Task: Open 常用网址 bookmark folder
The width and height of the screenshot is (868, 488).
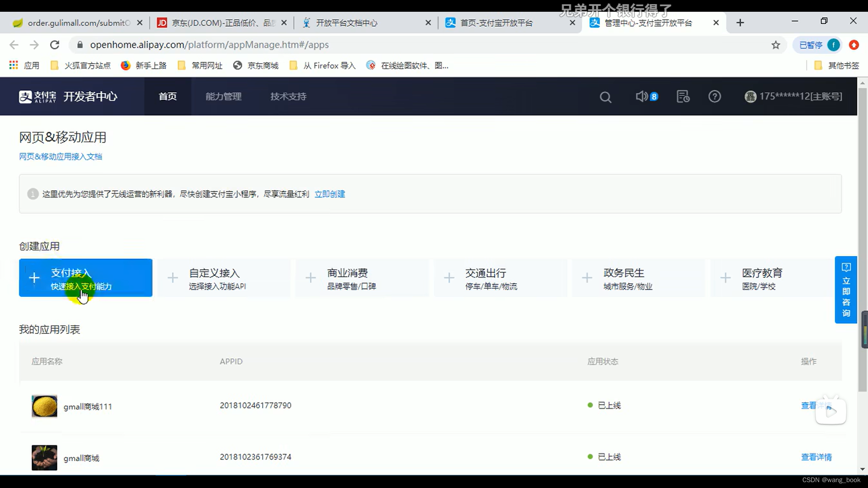Action: [x=200, y=66]
